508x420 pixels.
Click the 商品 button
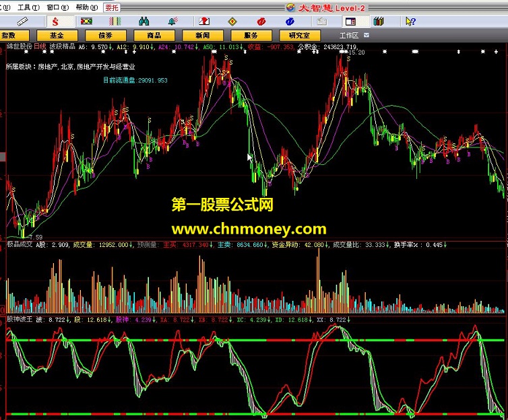pyautogui.click(x=154, y=35)
